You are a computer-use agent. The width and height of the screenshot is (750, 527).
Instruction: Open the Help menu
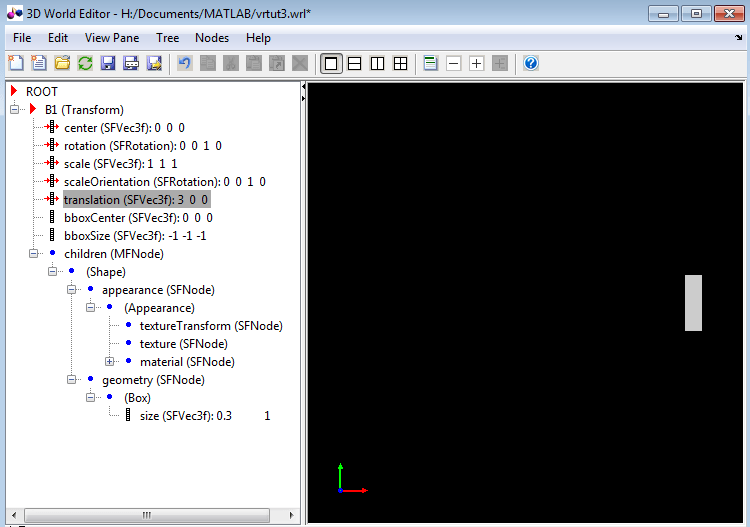pyautogui.click(x=258, y=38)
